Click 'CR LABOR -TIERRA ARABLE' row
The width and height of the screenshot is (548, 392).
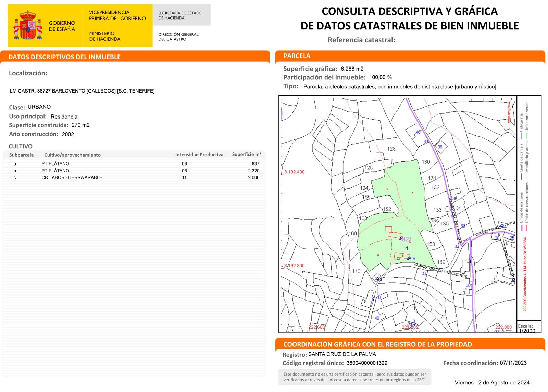tap(134, 177)
